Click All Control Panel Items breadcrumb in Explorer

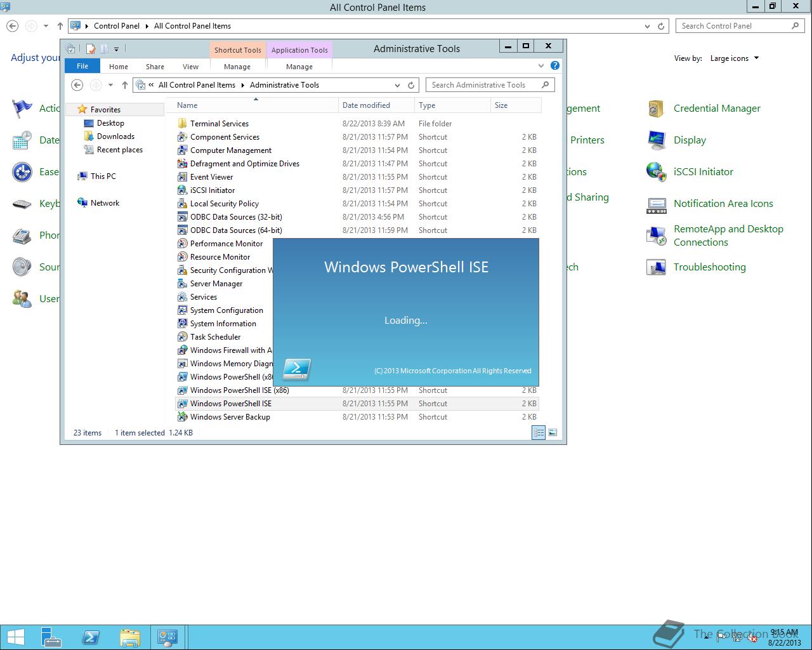click(x=197, y=85)
